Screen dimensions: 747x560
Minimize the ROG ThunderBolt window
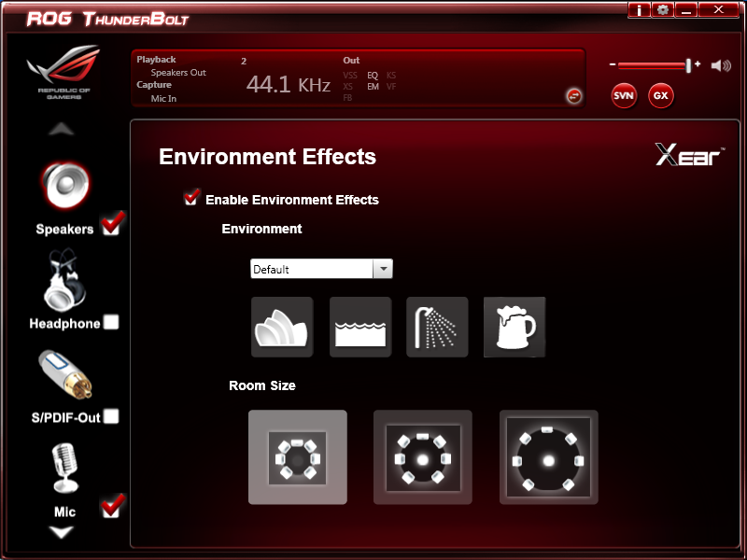686,9
